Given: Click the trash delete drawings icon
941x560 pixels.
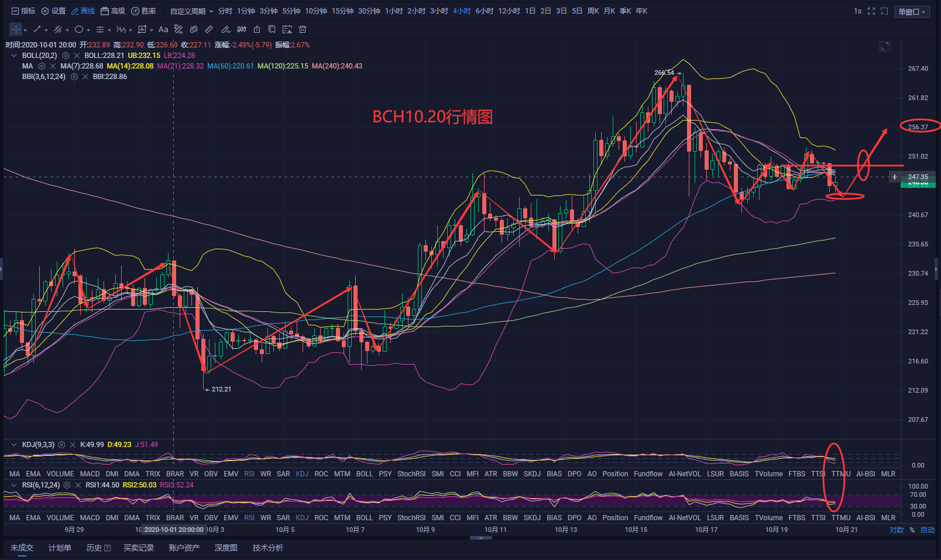Looking at the screenshot, I should click(303, 29).
